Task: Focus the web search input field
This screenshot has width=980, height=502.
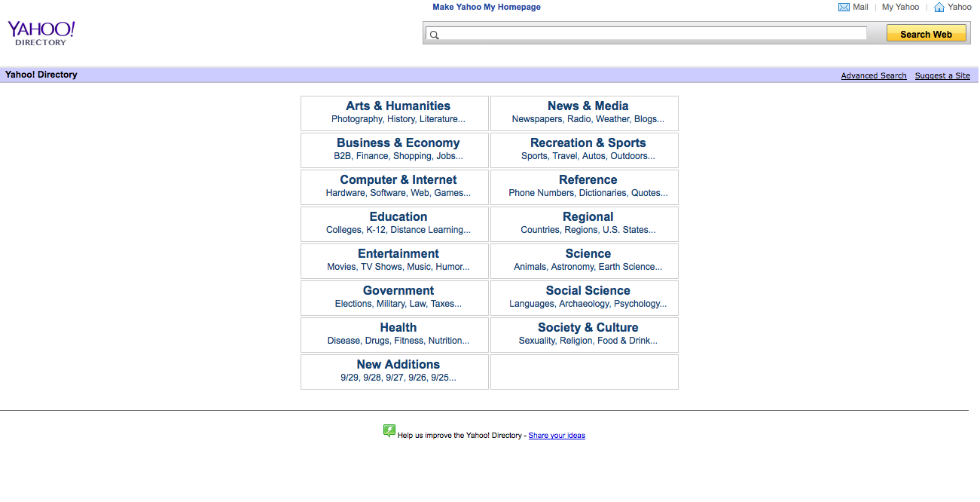Action: [646, 34]
